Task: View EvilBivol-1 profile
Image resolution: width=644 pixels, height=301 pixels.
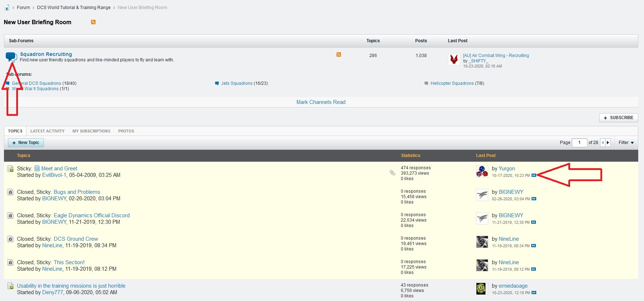Action: (54, 175)
